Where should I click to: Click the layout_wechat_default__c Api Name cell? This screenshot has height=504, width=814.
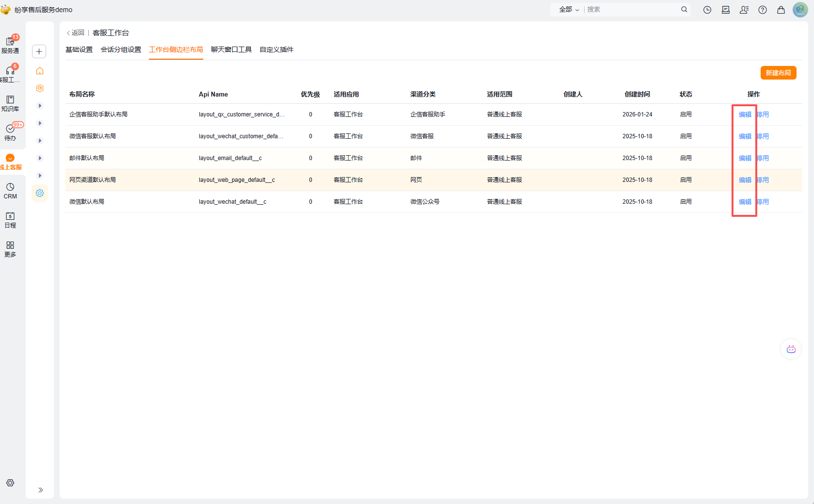point(232,202)
